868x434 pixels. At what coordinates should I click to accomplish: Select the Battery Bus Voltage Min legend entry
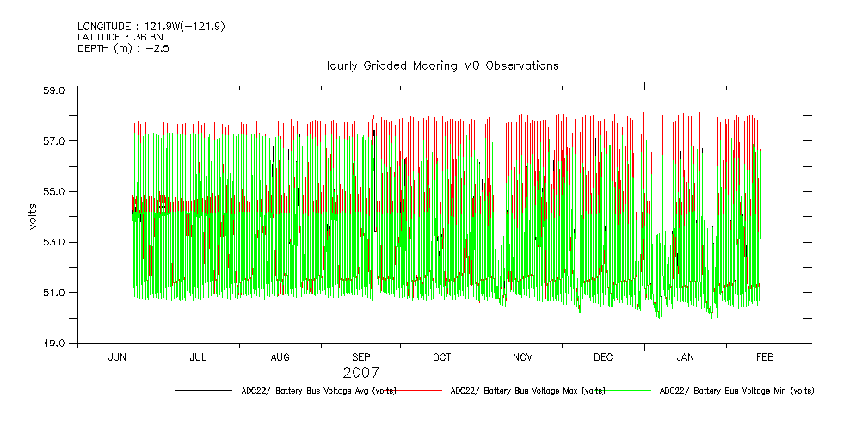pyautogui.click(x=736, y=391)
